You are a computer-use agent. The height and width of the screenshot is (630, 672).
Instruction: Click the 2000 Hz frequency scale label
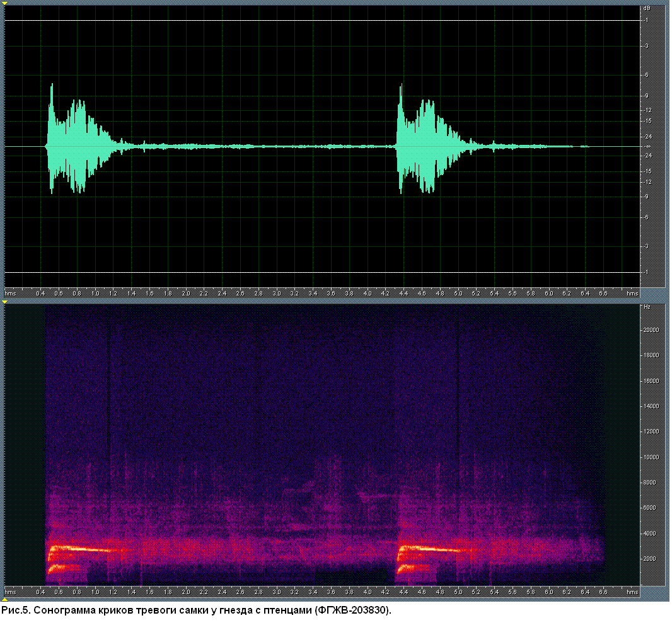click(x=650, y=558)
